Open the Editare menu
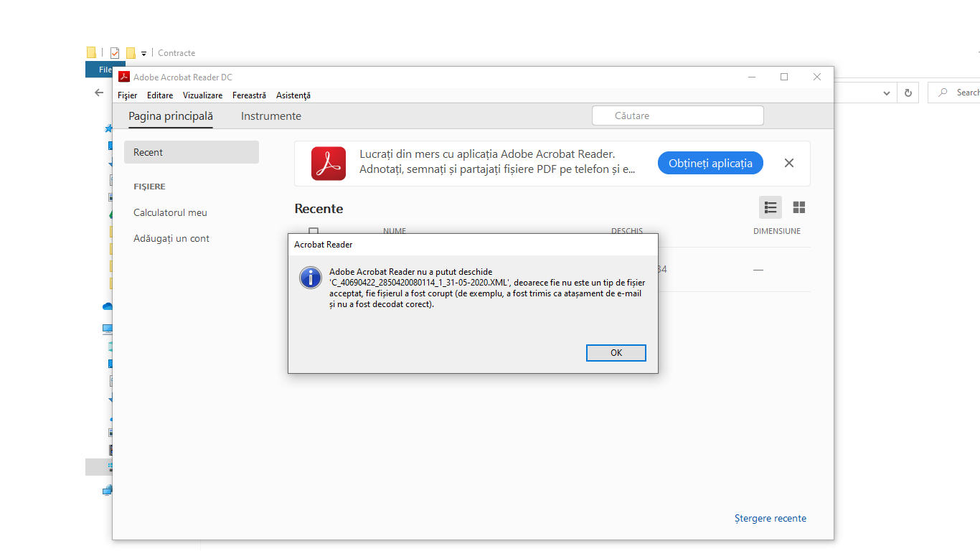The image size is (980, 551). pyautogui.click(x=160, y=95)
